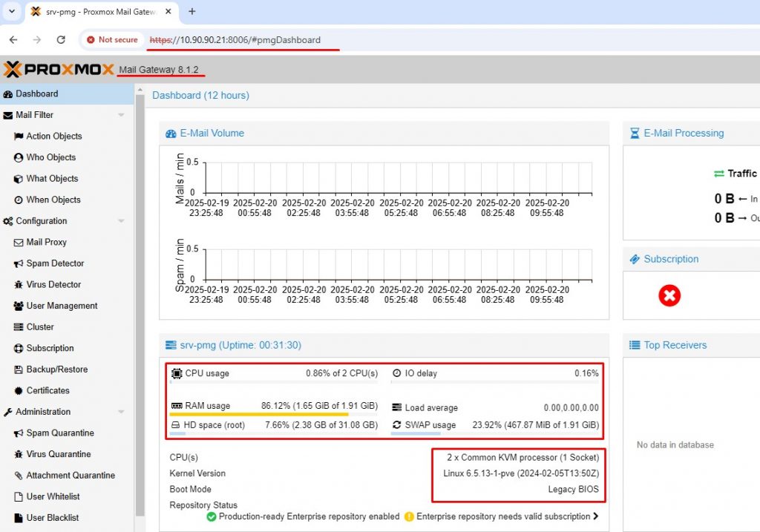Select the srv-pmg Proxmox Mail Gateway tab
This screenshot has width=760, height=532.
(102, 12)
